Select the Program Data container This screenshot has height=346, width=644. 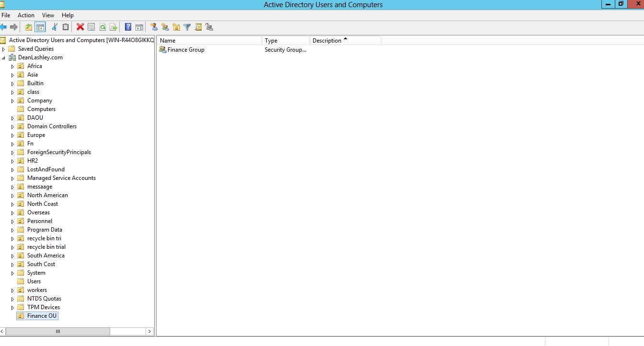[45, 230]
